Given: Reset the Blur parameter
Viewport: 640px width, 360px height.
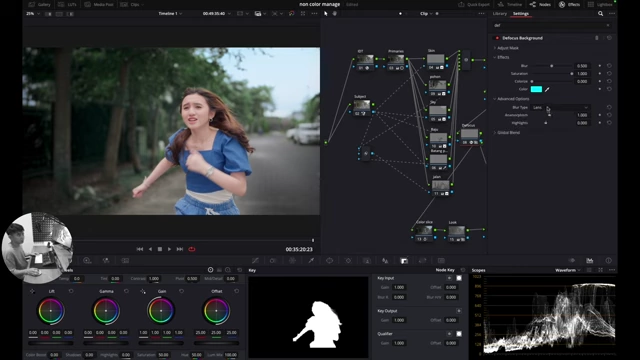Looking at the screenshot, I should click(x=609, y=66).
